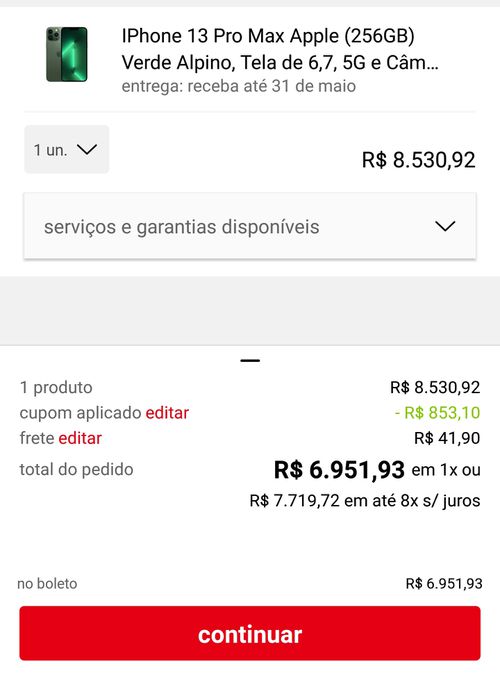
Task: Expand 'serviços e garantias disponíveis' section
Action: point(250,226)
